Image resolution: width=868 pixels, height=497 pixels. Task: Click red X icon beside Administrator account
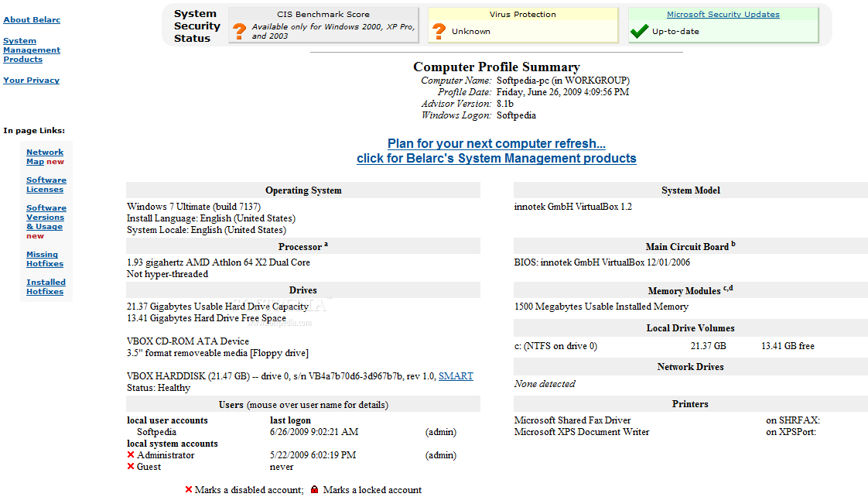click(131, 455)
